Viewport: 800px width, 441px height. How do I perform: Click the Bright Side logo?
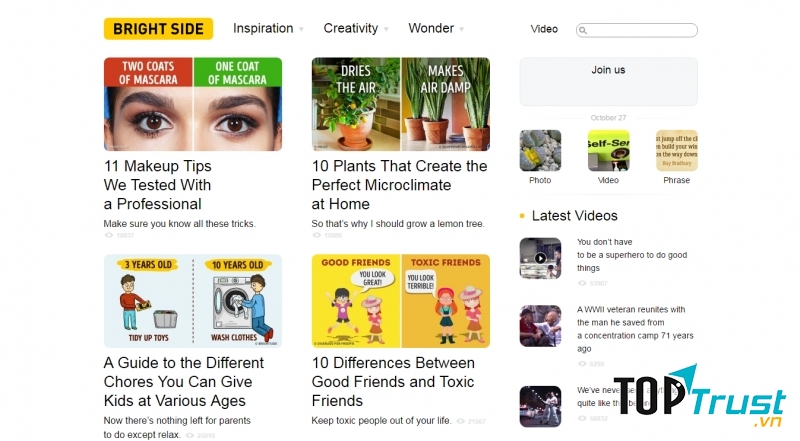click(x=158, y=29)
